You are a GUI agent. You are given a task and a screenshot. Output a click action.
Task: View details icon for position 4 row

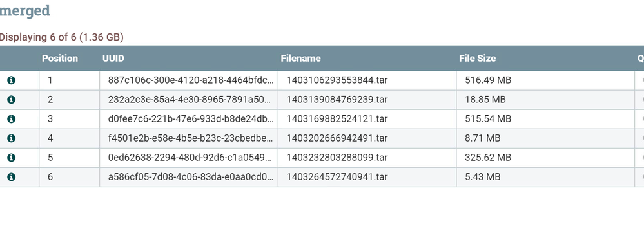tap(12, 138)
